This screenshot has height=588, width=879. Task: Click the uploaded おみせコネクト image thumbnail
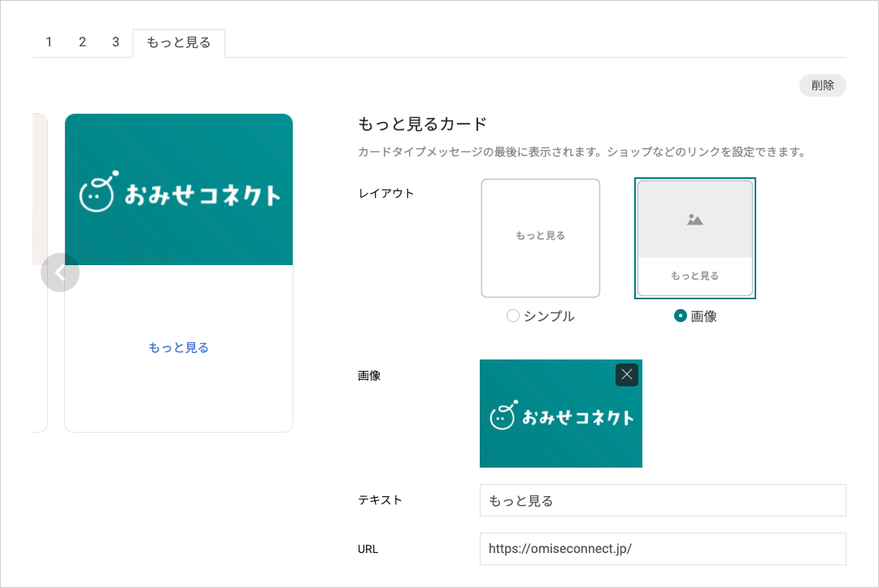pyautogui.click(x=560, y=413)
